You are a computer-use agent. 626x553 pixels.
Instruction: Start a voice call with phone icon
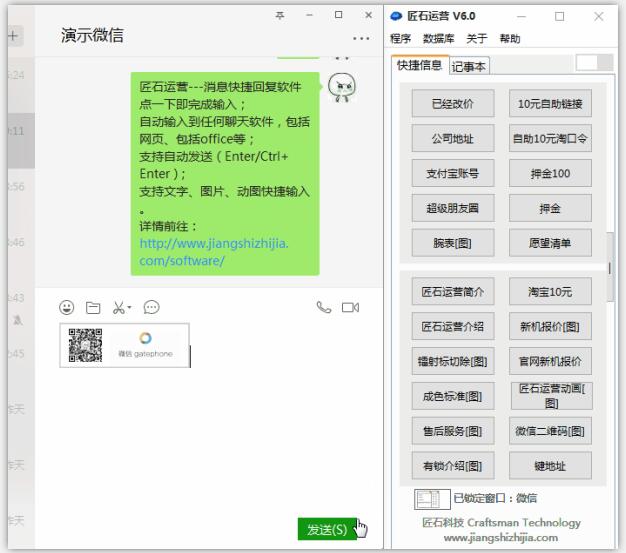click(323, 308)
